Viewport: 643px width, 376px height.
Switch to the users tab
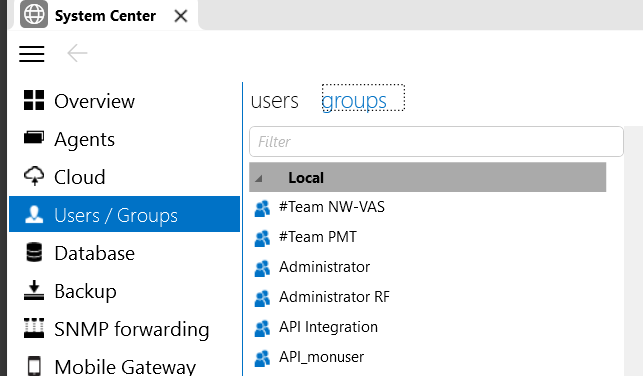(275, 100)
